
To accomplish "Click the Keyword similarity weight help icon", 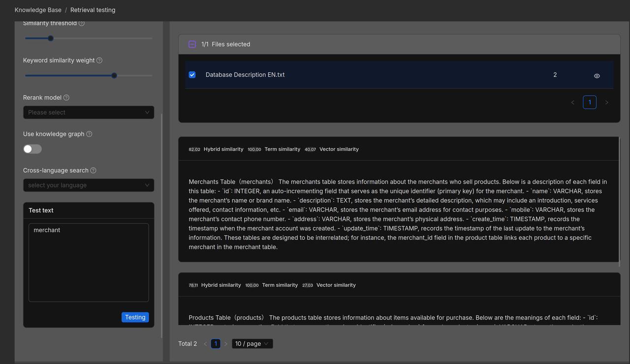I will tap(99, 61).
